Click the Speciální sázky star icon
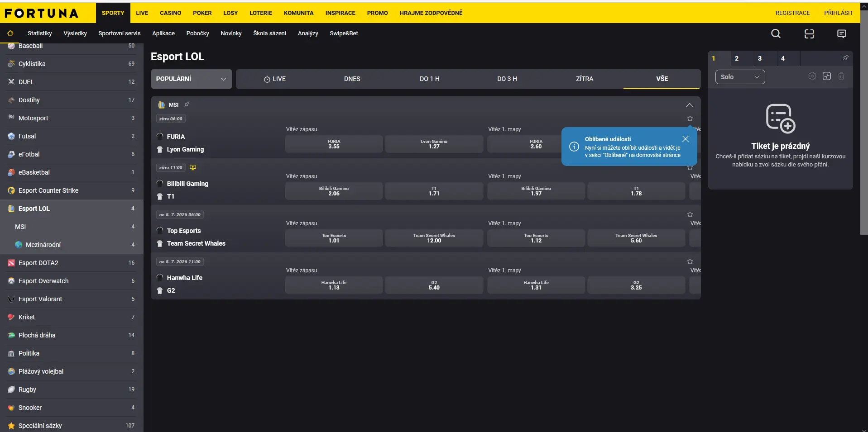Viewport: 868px width, 432px height. [x=11, y=426]
